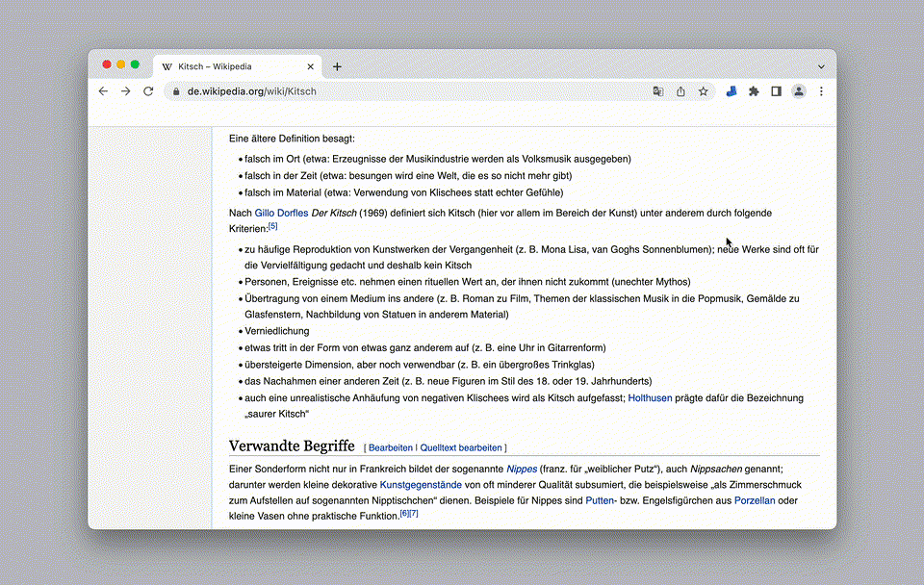Open Chrome's three-dot menu
This screenshot has width=924, height=585.
coord(821,91)
